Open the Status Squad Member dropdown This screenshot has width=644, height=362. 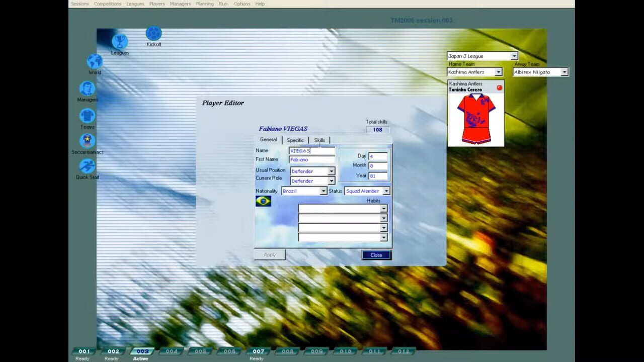coord(386,191)
